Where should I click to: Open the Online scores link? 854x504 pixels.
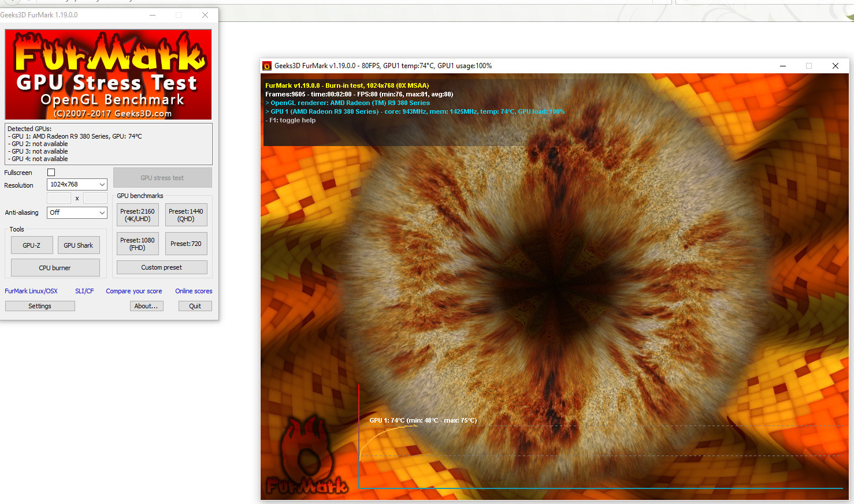pos(194,291)
